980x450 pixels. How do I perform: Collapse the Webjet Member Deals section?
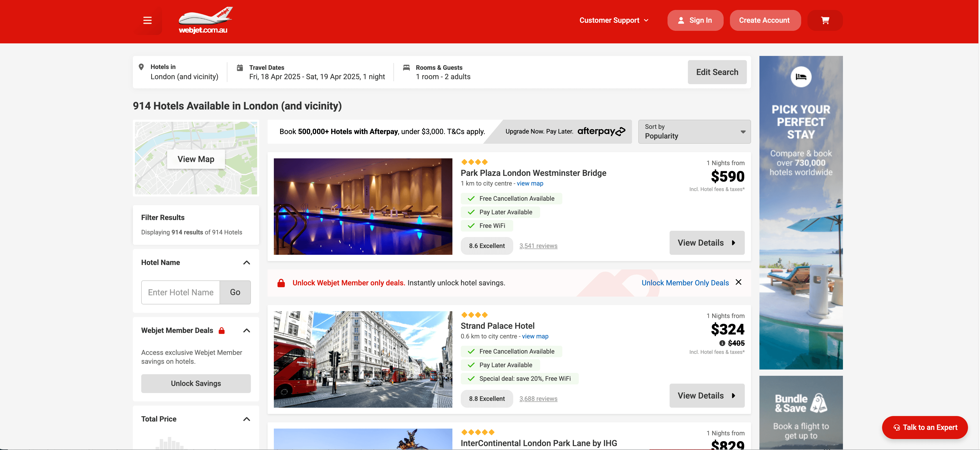(x=246, y=331)
